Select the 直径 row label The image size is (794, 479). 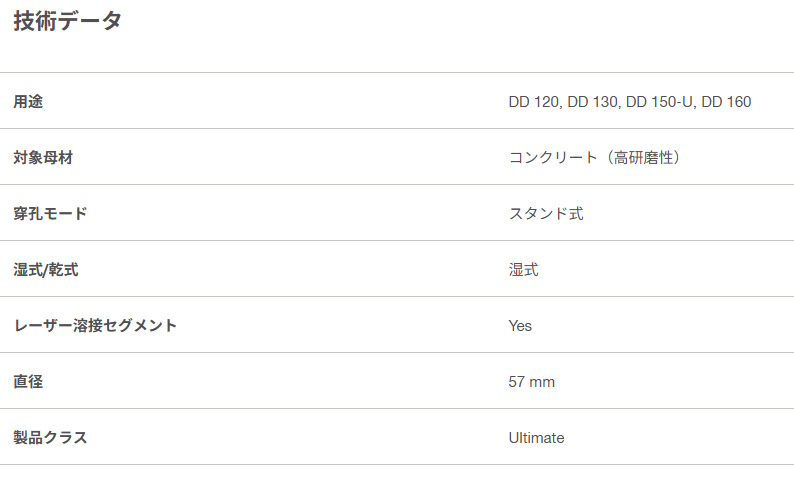coord(28,381)
